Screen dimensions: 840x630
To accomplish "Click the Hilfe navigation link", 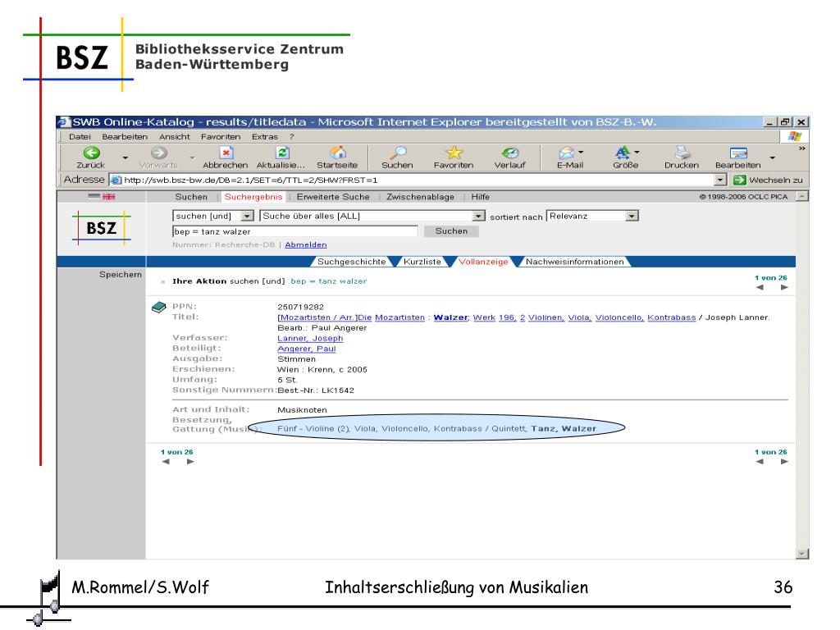I will click(x=481, y=197).
